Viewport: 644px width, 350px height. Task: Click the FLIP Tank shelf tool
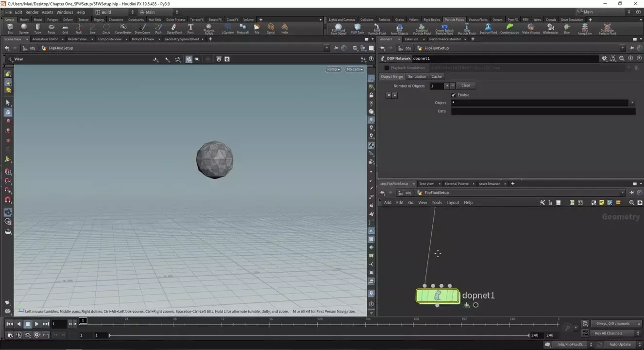pos(357,29)
